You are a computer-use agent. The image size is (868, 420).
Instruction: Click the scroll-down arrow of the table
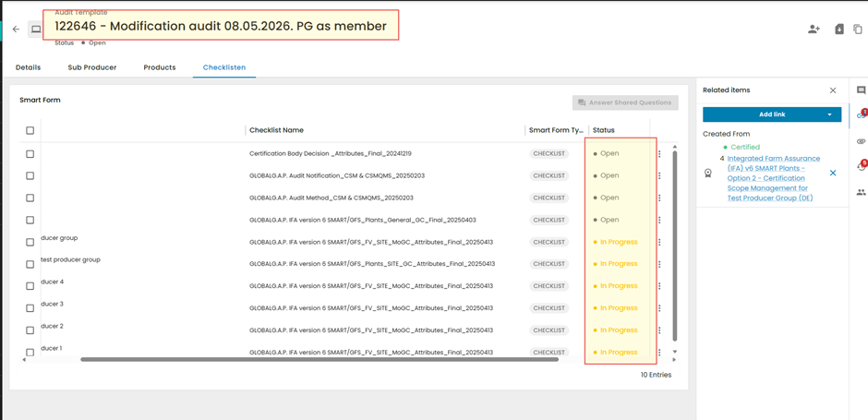click(x=674, y=352)
